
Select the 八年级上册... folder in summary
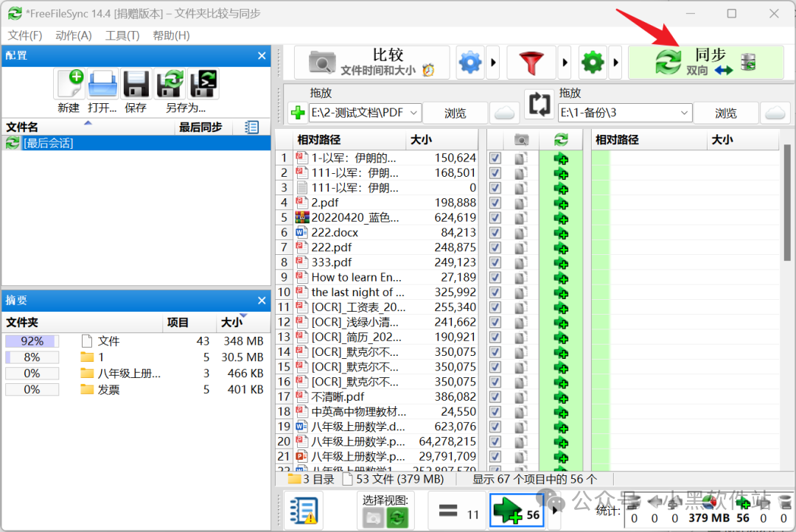point(136,373)
